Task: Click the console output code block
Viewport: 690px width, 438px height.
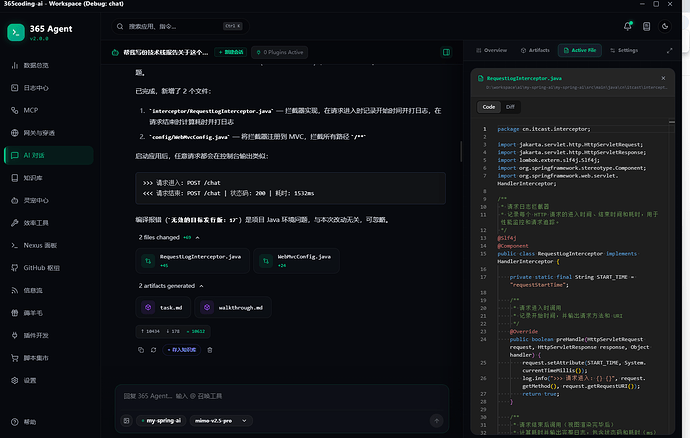Action: (290, 188)
